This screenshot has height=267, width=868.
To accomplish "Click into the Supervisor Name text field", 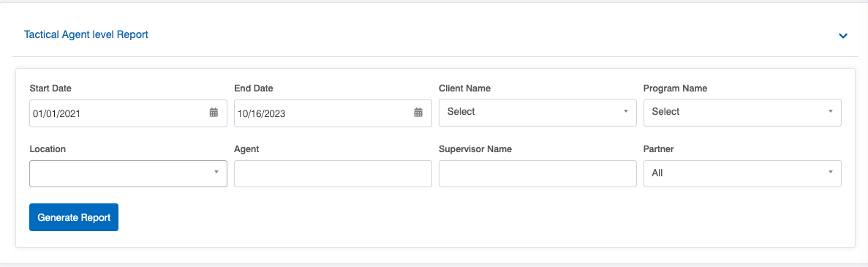I will [537, 173].
